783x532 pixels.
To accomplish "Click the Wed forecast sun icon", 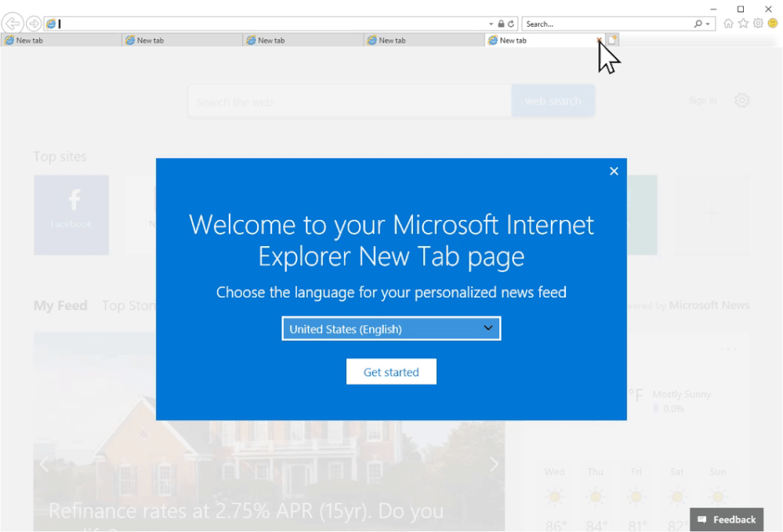I will 554,497.
